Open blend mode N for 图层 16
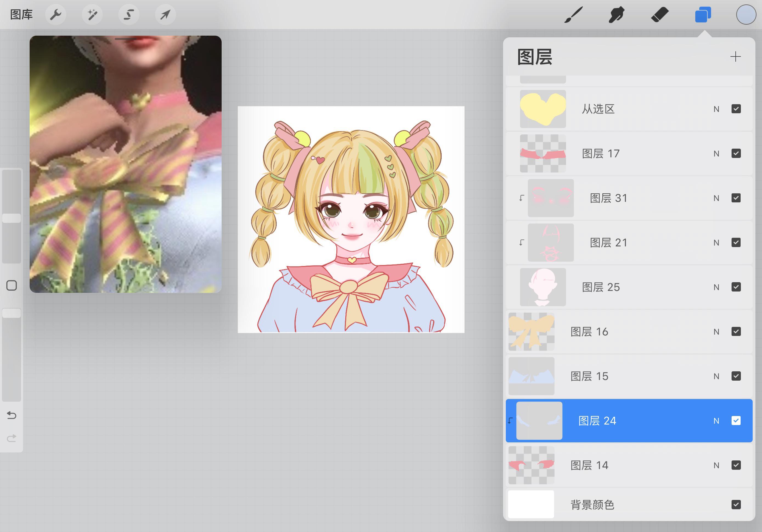The image size is (762, 532). (716, 332)
